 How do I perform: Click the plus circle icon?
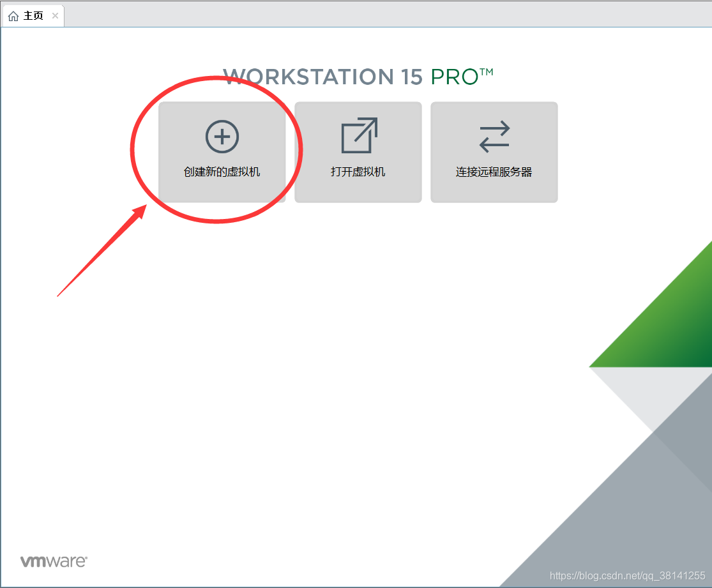tap(222, 137)
